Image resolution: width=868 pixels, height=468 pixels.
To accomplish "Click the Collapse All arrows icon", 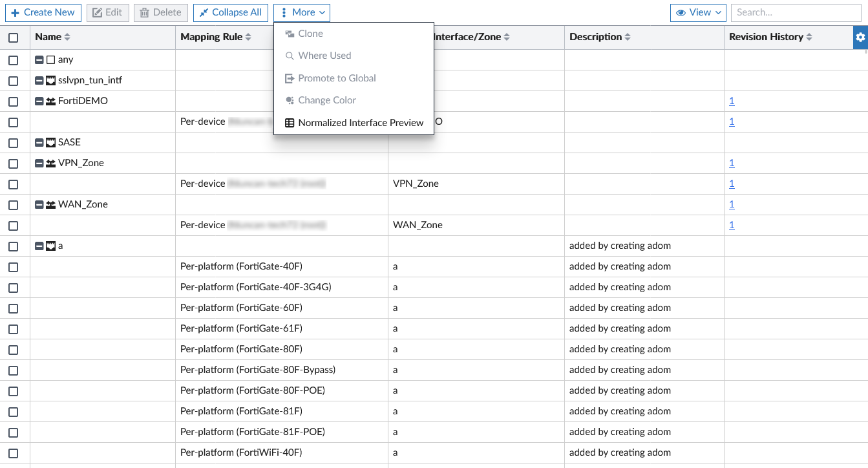I will coord(202,12).
